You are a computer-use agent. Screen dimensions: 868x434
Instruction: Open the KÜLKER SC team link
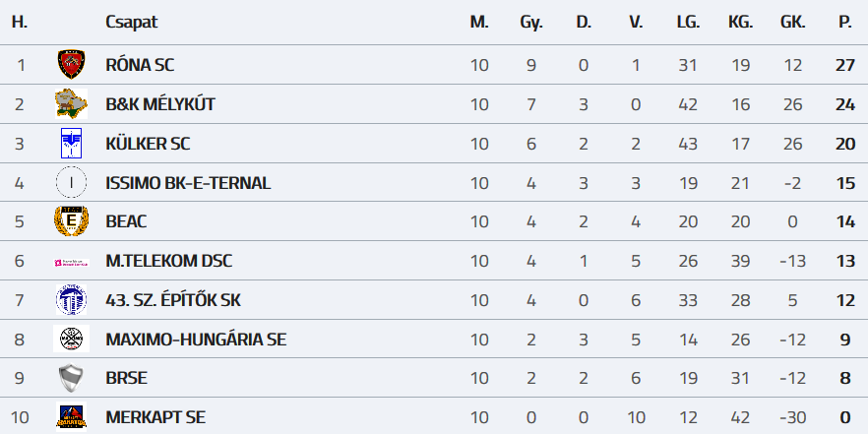pyautogui.click(x=148, y=144)
